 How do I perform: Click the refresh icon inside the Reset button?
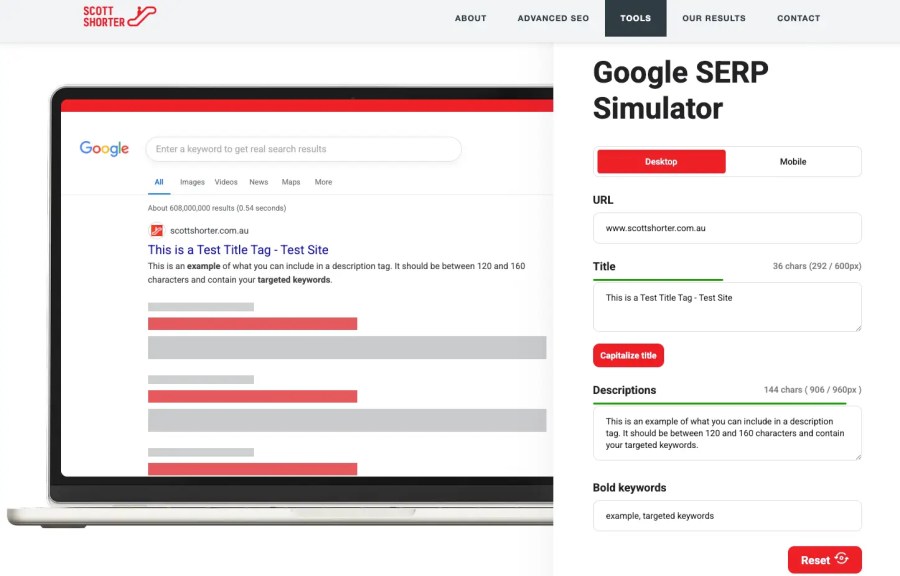[x=841, y=560]
